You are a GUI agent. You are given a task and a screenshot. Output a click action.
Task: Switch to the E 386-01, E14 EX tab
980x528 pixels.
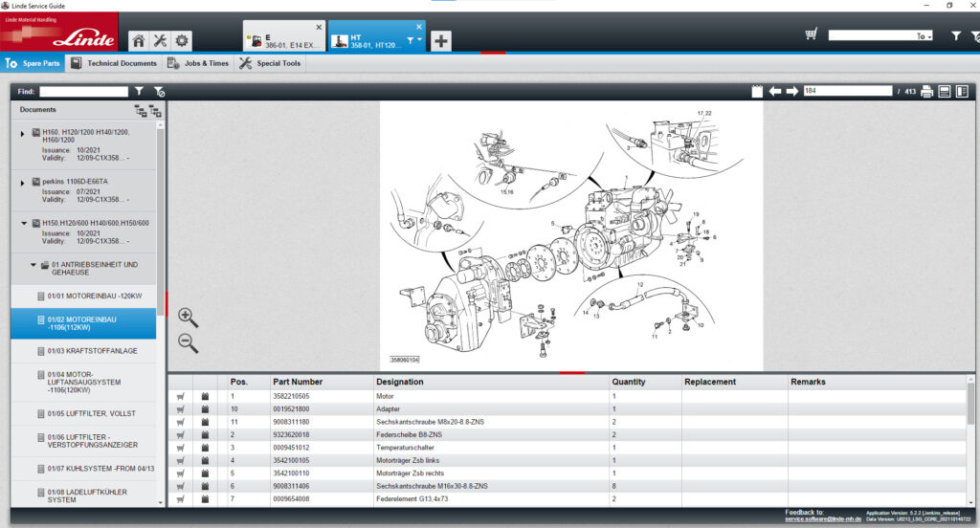284,35
